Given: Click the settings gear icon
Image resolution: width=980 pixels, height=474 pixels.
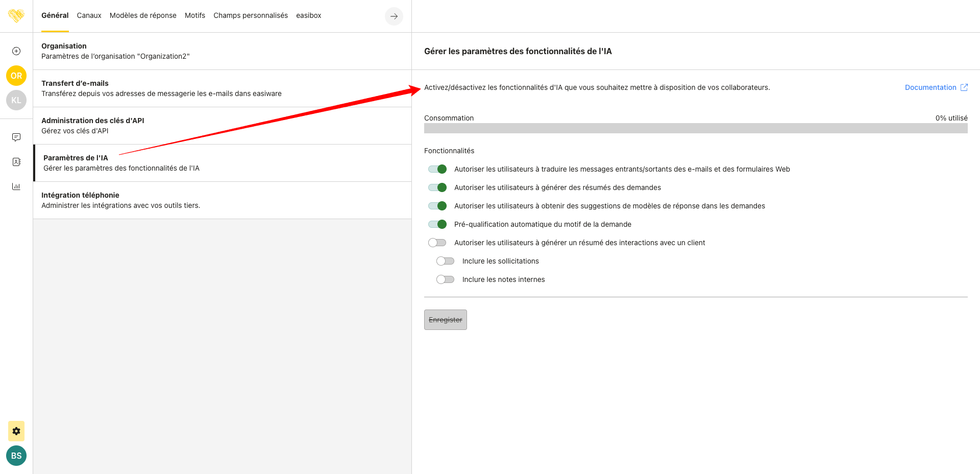Looking at the screenshot, I should 16,431.
